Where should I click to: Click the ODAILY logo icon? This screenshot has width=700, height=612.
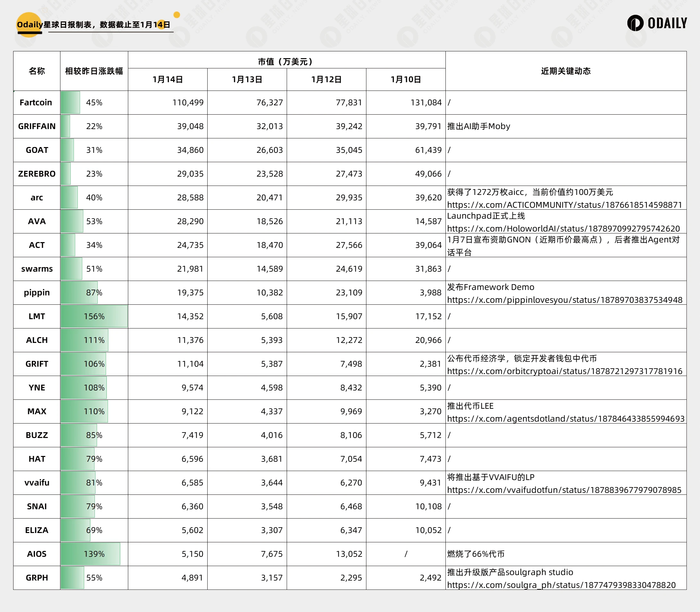pyautogui.click(x=635, y=23)
